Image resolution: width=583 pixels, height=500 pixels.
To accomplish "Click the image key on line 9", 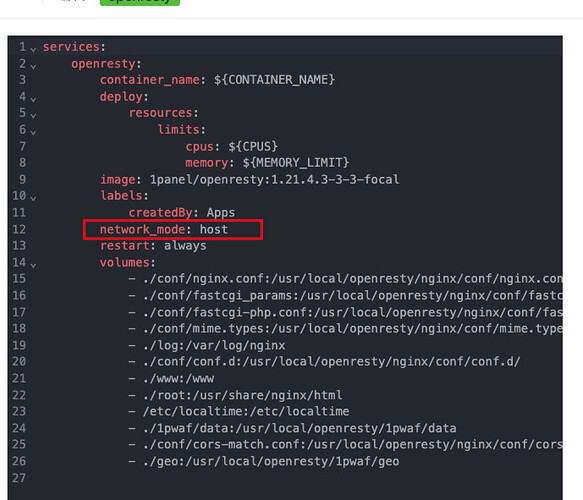I will (x=117, y=180).
